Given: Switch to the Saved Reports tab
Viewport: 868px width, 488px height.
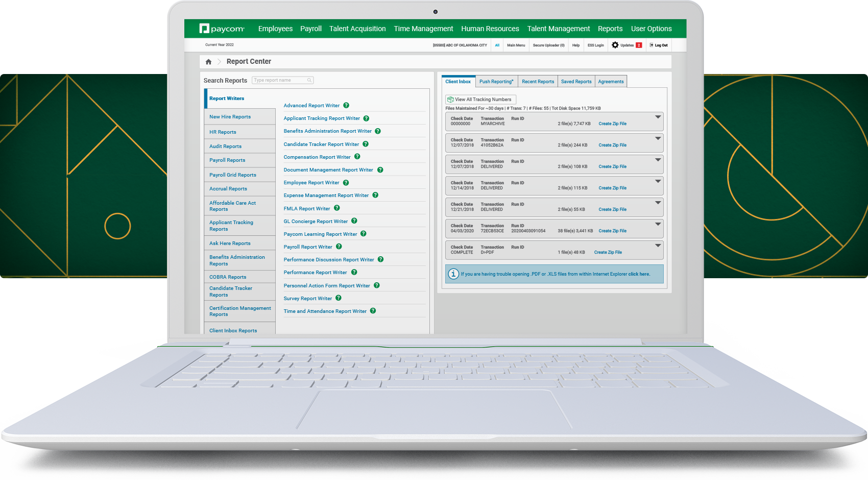Looking at the screenshot, I should pyautogui.click(x=576, y=82).
